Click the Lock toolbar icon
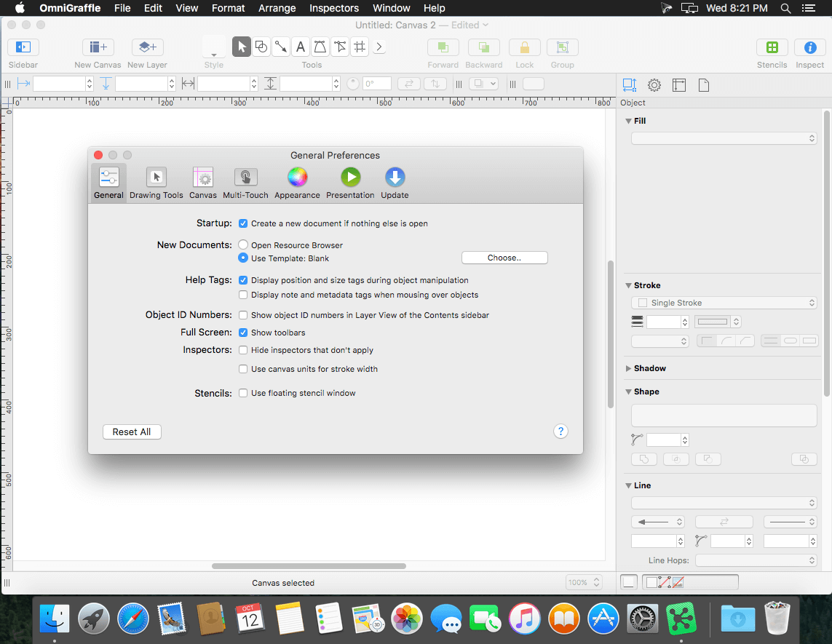The width and height of the screenshot is (832, 644). click(x=524, y=47)
